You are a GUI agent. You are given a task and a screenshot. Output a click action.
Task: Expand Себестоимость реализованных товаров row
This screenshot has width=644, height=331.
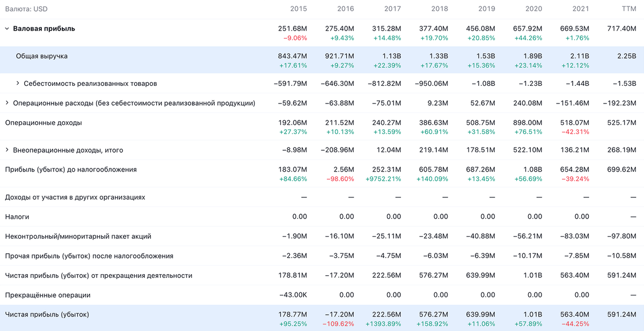point(18,84)
